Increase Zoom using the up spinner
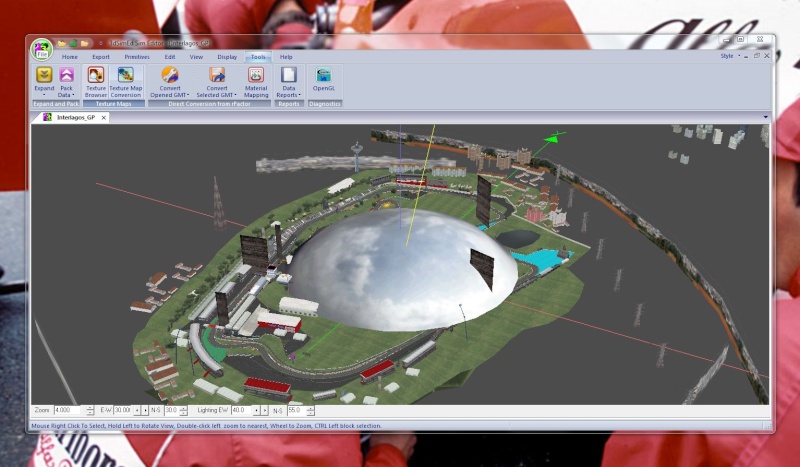Image resolution: width=800 pixels, height=467 pixels. 90,408
